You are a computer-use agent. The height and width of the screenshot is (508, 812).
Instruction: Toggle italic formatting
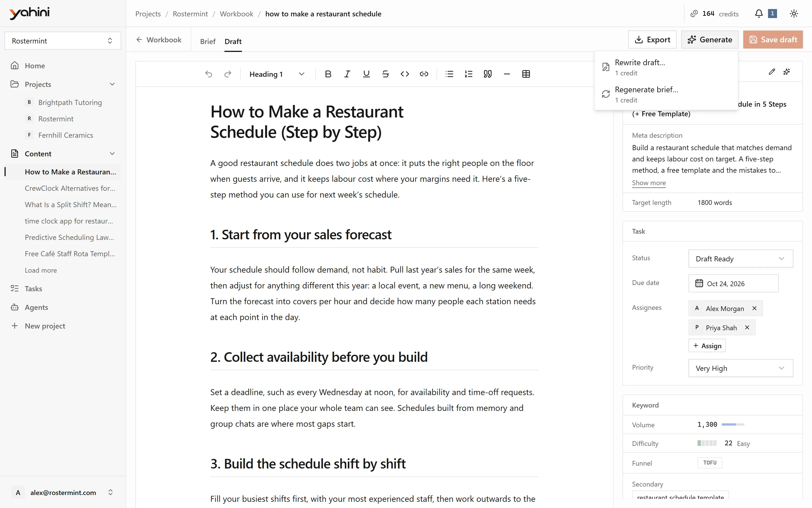click(x=347, y=74)
